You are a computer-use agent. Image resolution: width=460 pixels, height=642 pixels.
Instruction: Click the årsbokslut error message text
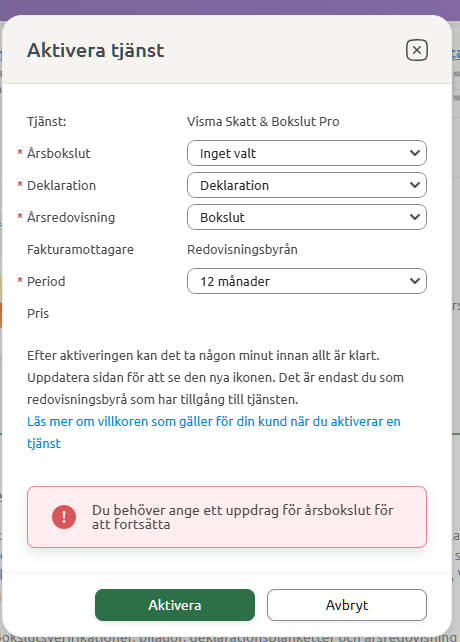click(242, 517)
